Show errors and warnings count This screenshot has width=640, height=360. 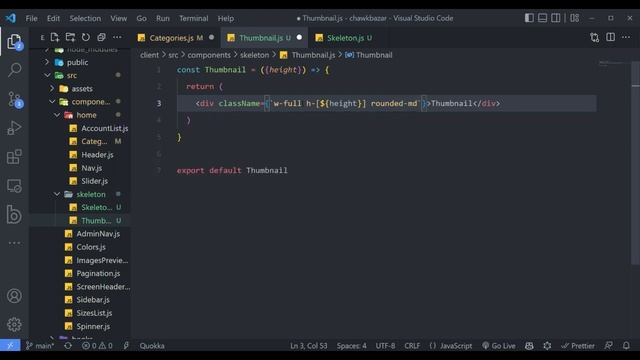click(x=97, y=346)
